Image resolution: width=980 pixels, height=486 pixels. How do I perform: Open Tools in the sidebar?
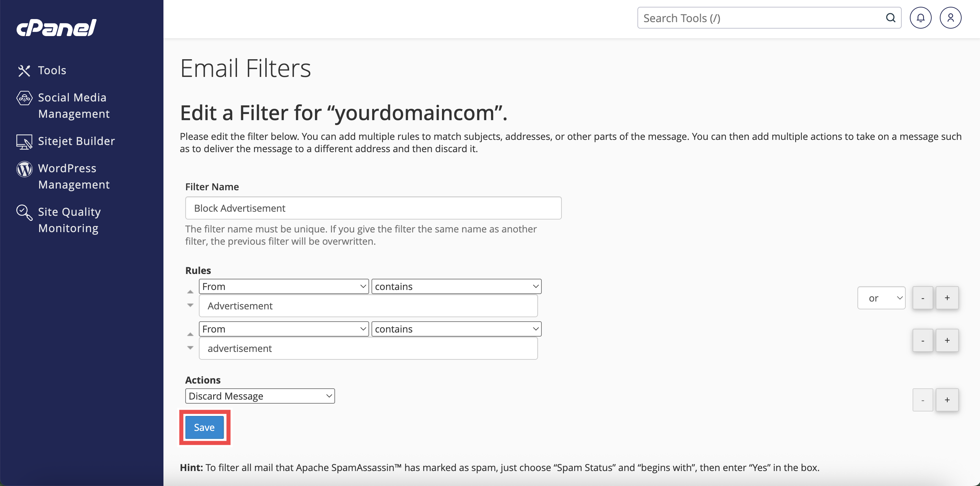click(x=52, y=70)
